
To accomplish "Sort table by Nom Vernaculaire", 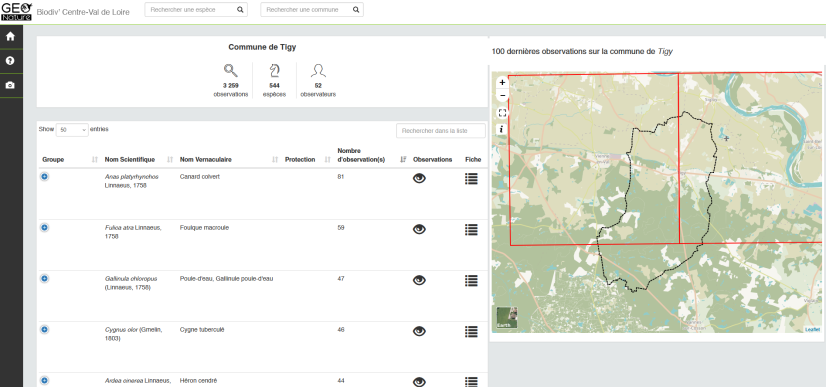I will point(229,160).
